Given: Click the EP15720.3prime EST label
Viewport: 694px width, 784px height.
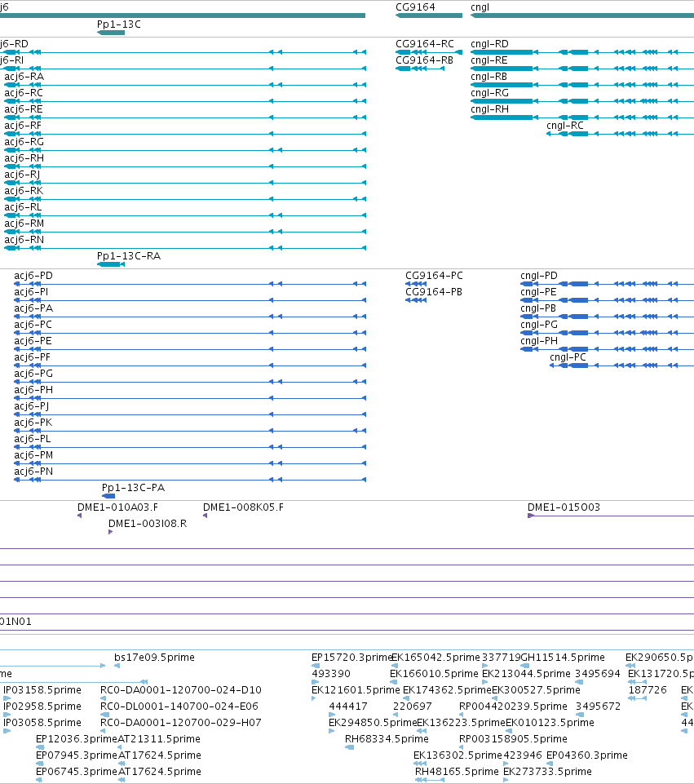Looking at the screenshot, I should (x=351, y=658).
